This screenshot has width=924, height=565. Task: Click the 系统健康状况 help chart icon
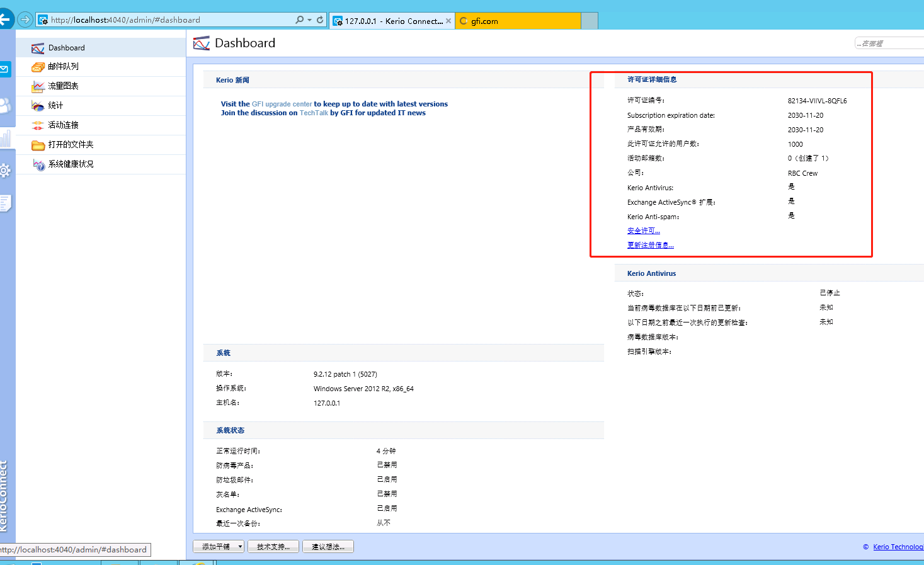[38, 164]
